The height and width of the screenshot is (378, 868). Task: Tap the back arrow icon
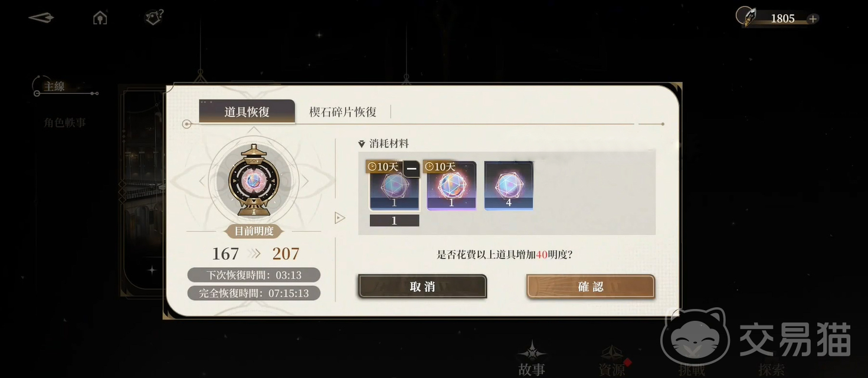[x=41, y=18]
